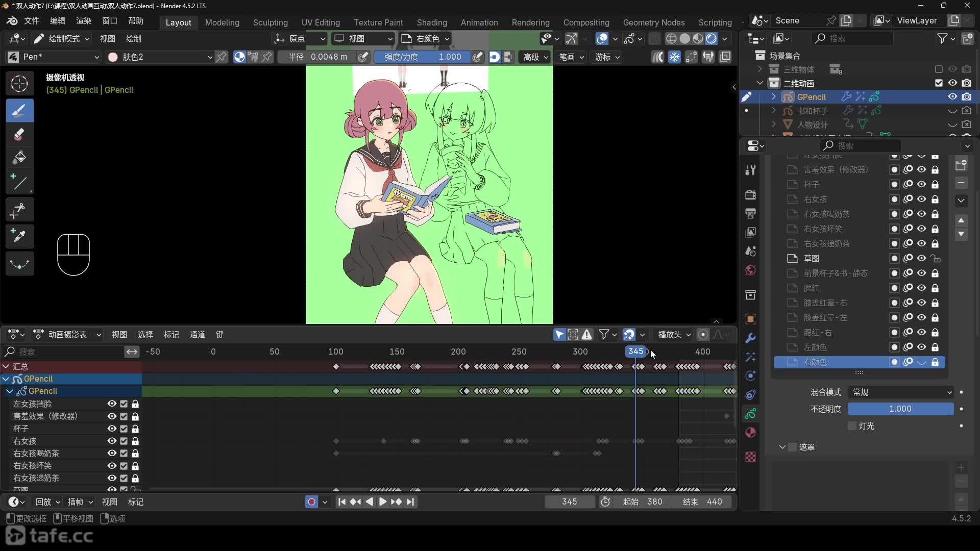
Task: Adjust the 不透明度 opacity slider
Action: pos(900,409)
